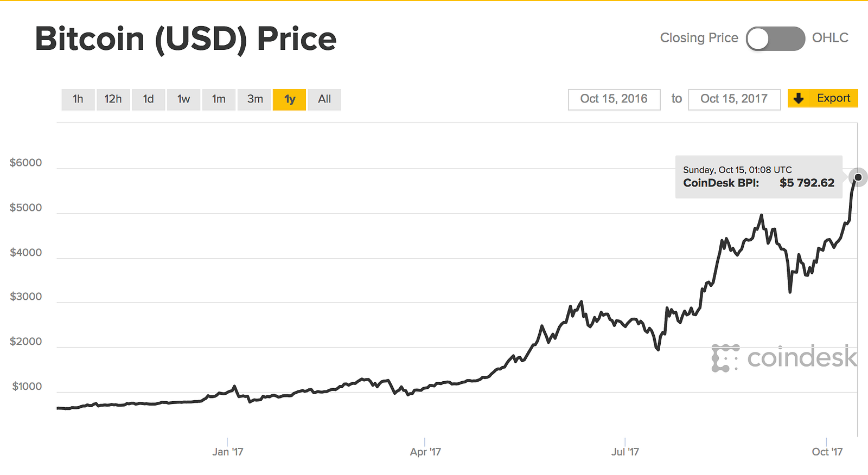Click the Export button label
This screenshot has height=475, width=868.
point(833,98)
